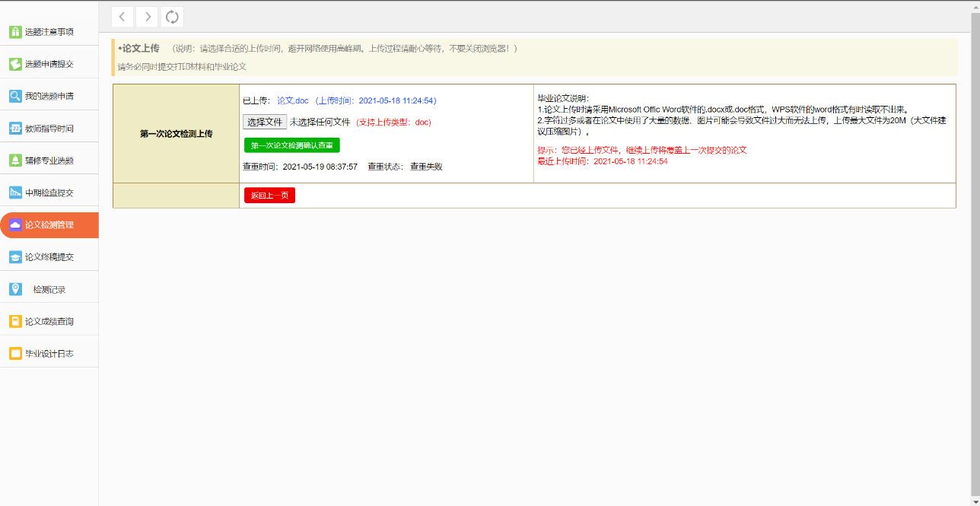Click the 选题注意事项 gift icon

tap(15, 32)
